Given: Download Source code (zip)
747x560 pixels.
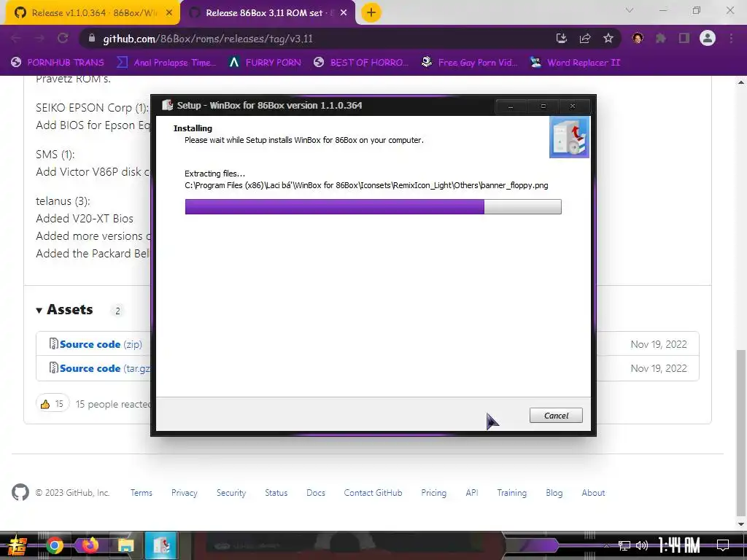Looking at the screenshot, I should [x=96, y=344].
